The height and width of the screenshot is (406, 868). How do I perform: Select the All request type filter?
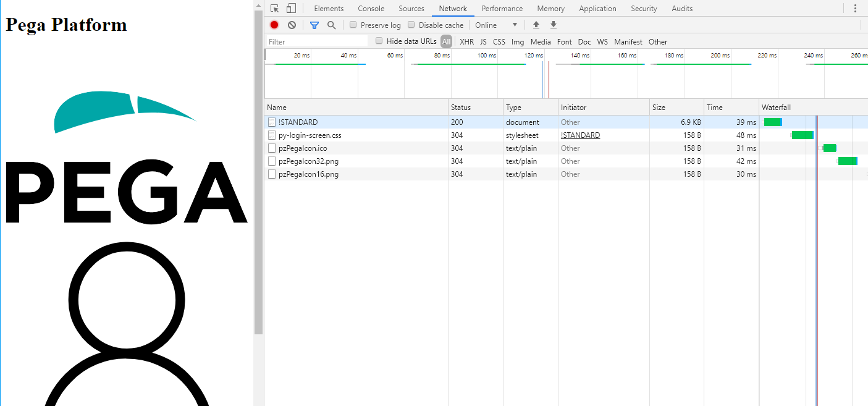coord(446,42)
